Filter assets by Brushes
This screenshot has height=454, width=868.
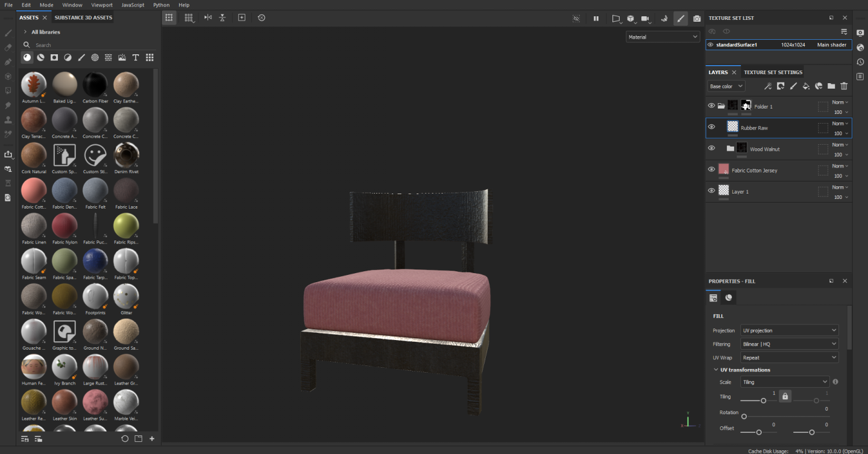click(x=81, y=57)
